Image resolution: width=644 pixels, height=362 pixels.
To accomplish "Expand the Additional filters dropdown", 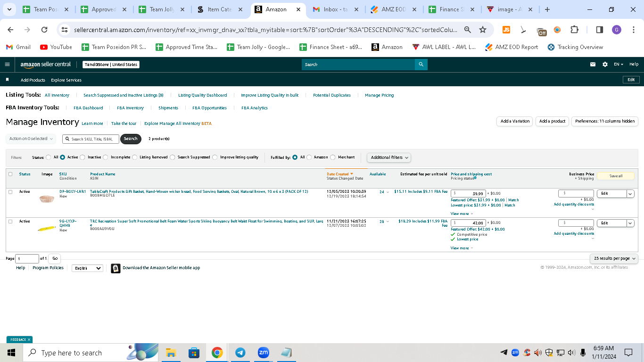I will tap(389, 157).
